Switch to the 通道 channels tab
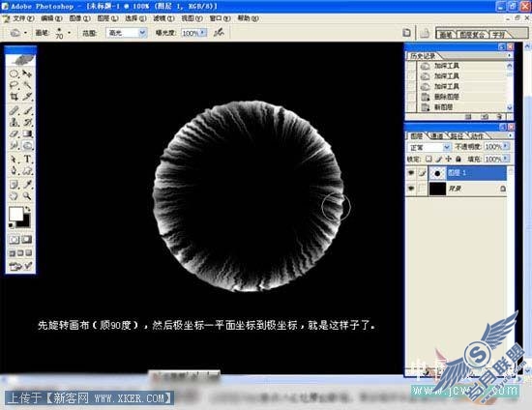Screen dimensions: 532x410 point(436,136)
